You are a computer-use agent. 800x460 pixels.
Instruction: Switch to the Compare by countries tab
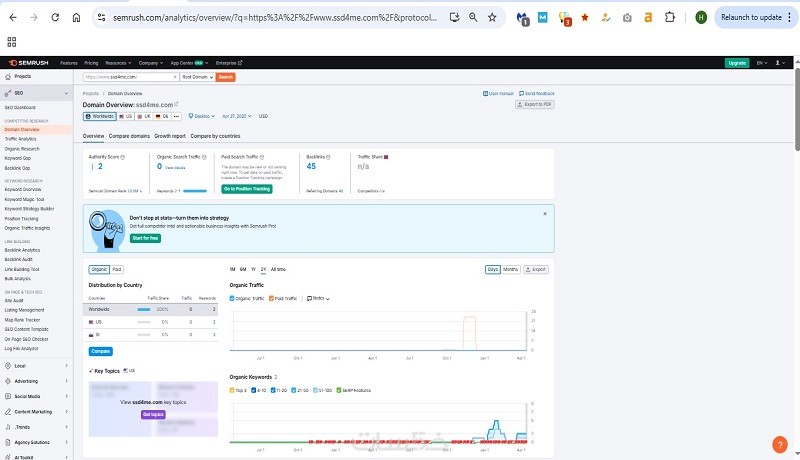[215, 136]
